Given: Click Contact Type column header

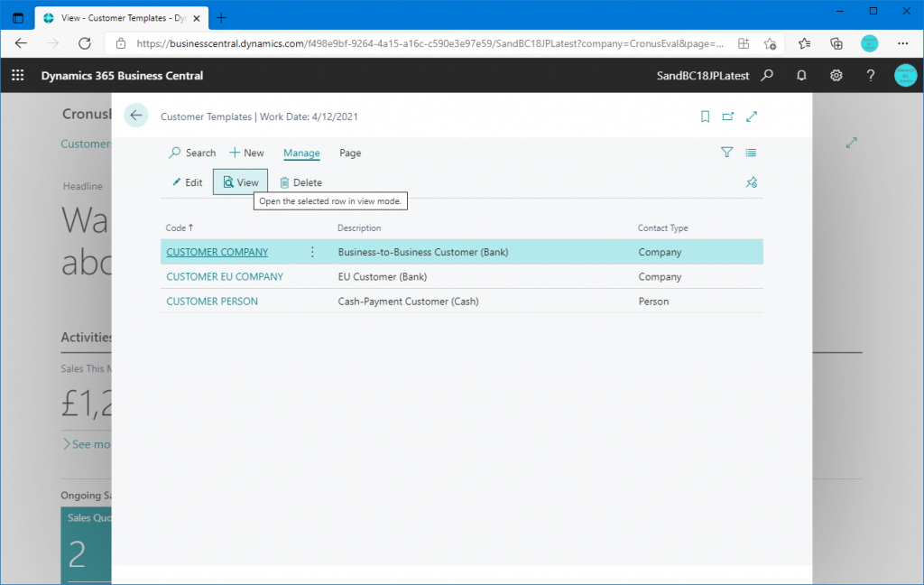Looking at the screenshot, I should 662,227.
